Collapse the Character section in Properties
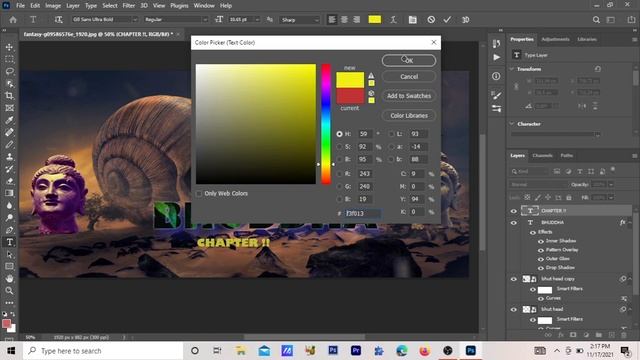Image resolution: width=640 pixels, height=360 pixels. 512,124
